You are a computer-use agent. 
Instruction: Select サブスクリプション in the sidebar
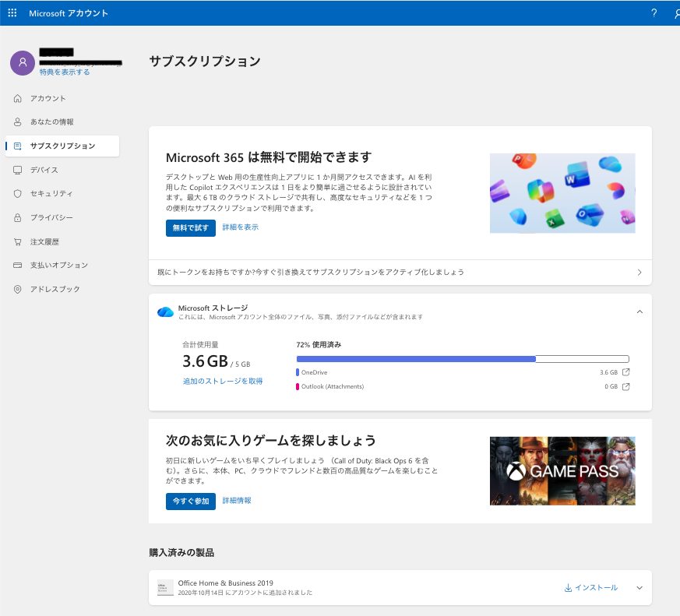[62, 146]
